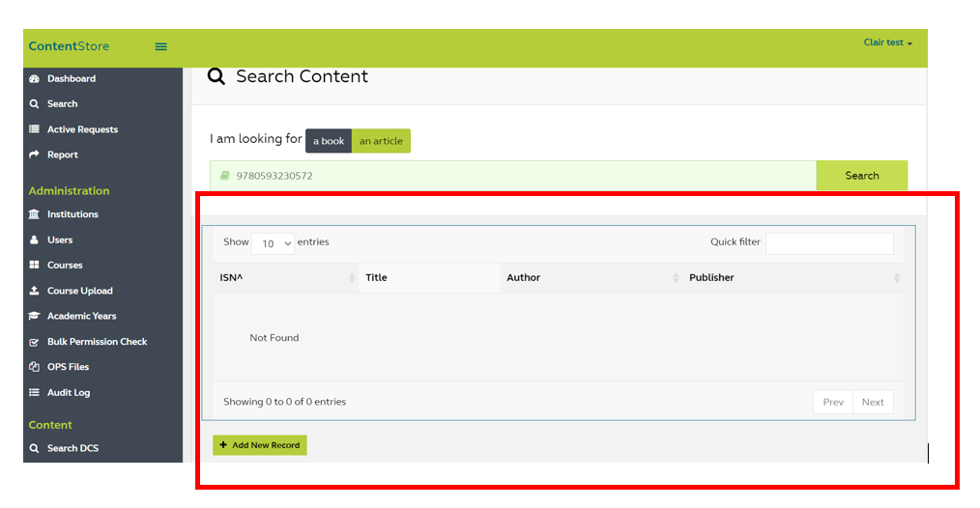Go to the Users page

(59, 240)
